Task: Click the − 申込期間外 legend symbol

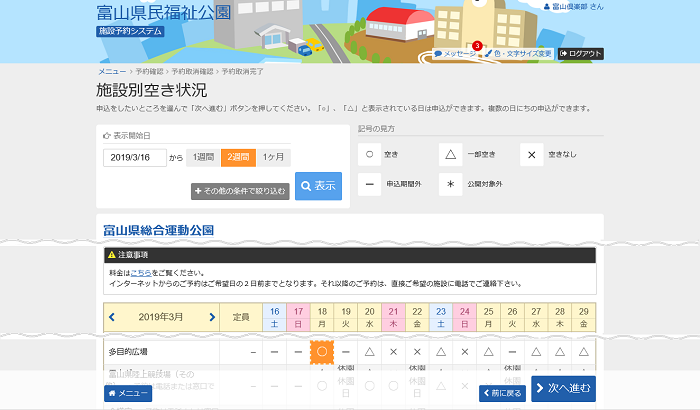Action: point(369,184)
